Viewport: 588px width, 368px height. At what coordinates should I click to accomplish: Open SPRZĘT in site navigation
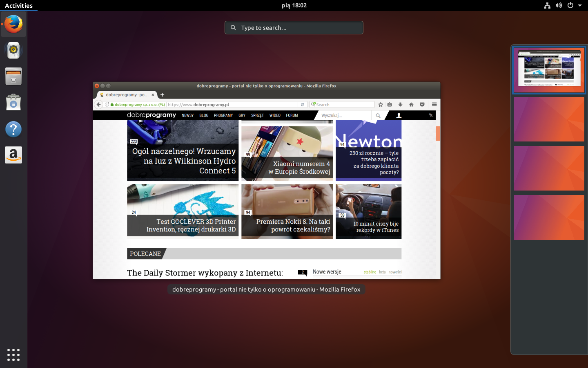[x=257, y=116]
